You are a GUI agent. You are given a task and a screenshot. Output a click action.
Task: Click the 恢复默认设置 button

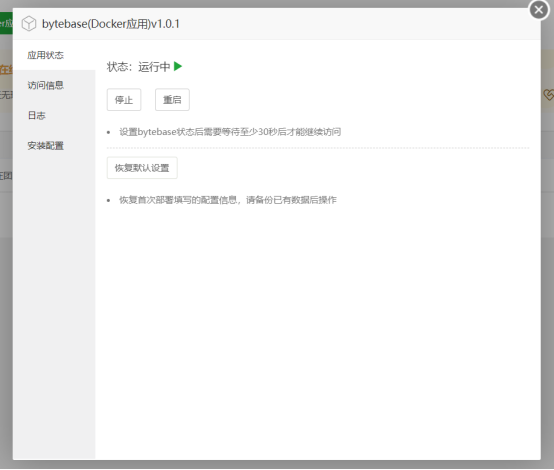(x=142, y=168)
